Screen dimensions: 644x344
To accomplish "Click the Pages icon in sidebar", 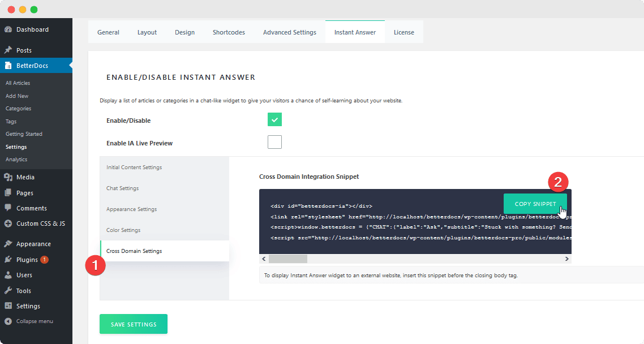I will pos(8,193).
